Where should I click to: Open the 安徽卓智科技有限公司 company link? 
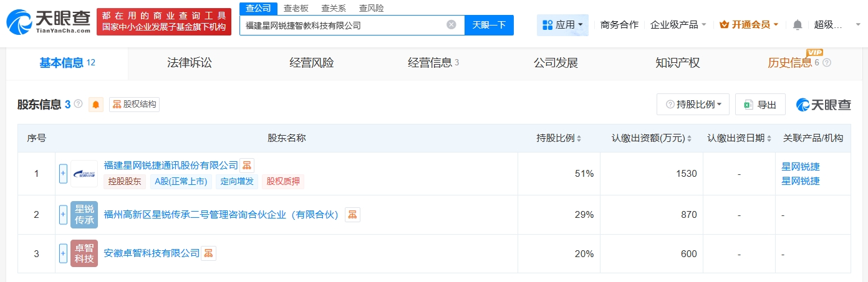pyautogui.click(x=152, y=253)
